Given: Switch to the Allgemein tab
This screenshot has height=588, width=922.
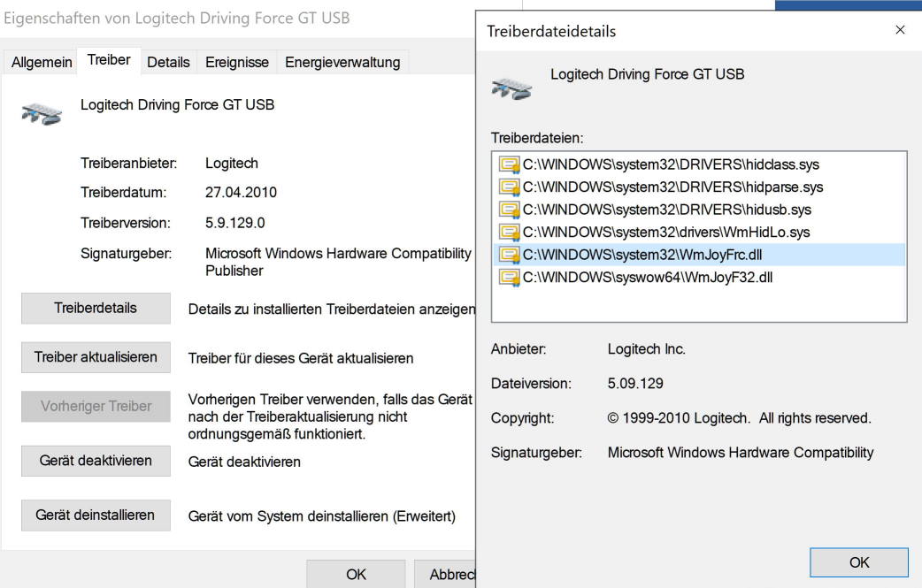Looking at the screenshot, I should click(42, 62).
